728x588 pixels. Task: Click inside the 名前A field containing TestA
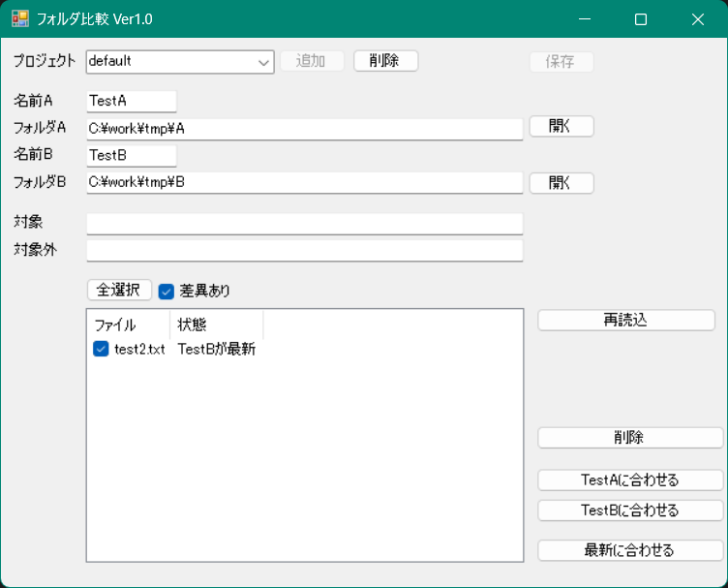pos(131,101)
